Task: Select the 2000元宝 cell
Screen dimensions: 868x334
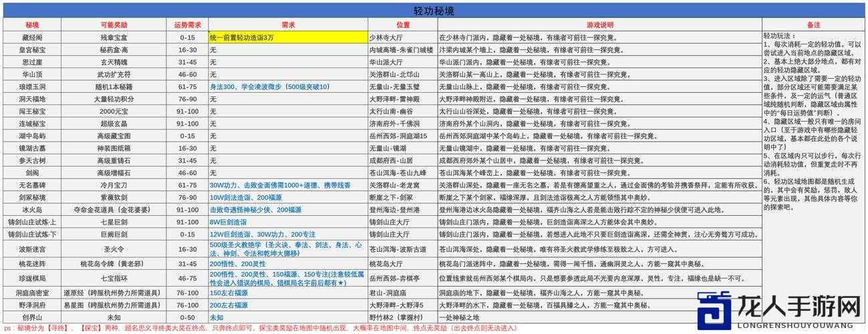Action: click(x=114, y=111)
